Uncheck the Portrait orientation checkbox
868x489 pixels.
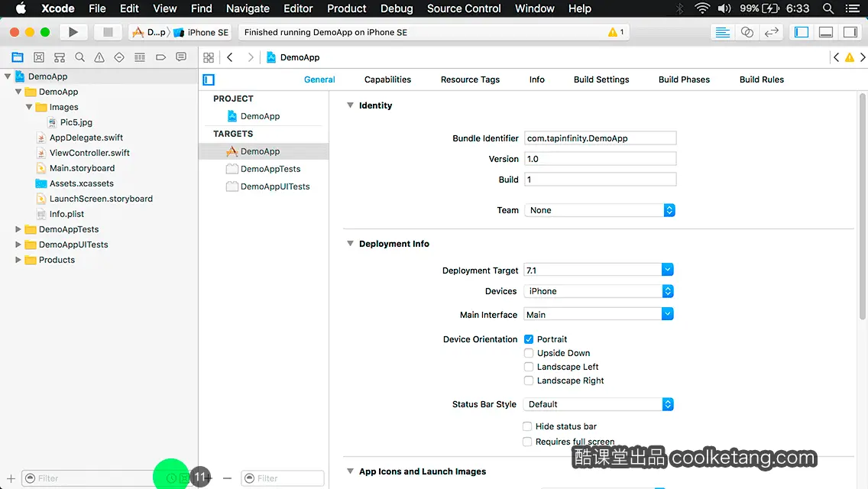529,339
